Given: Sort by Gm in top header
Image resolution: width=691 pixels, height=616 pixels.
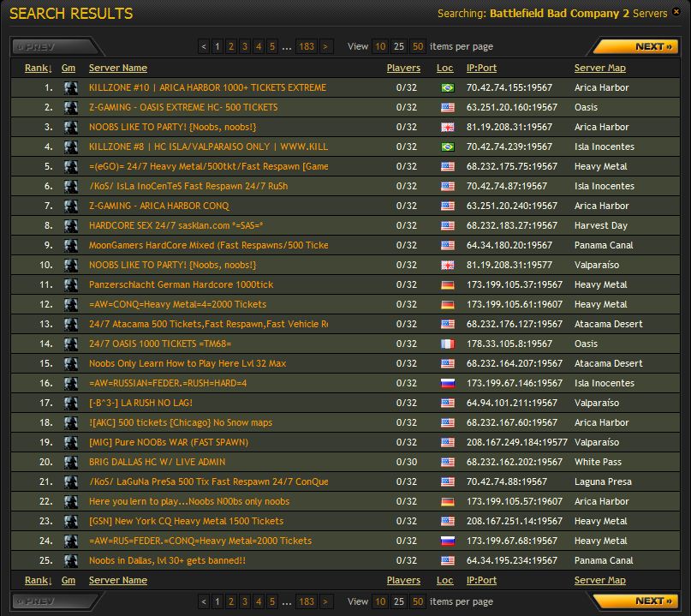Looking at the screenshot, I should pos(69,68).
